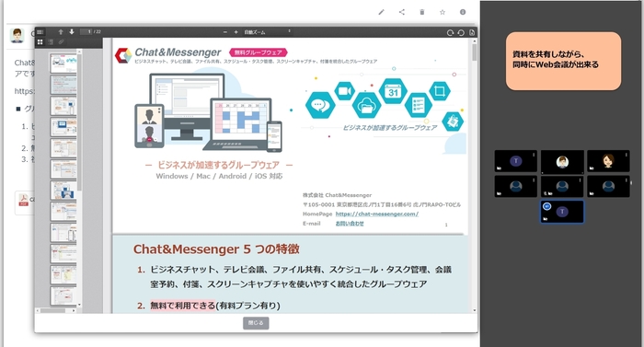
Task: Click the document download icon in PDF toolbar
Action: (472, 32)
